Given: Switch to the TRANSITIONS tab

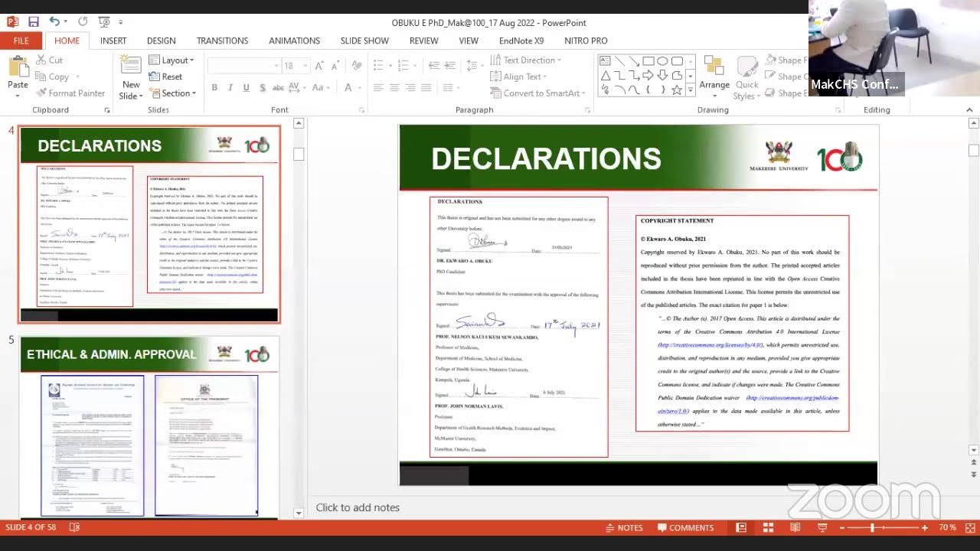Looking at the screenshot, I should click(222, 41).
